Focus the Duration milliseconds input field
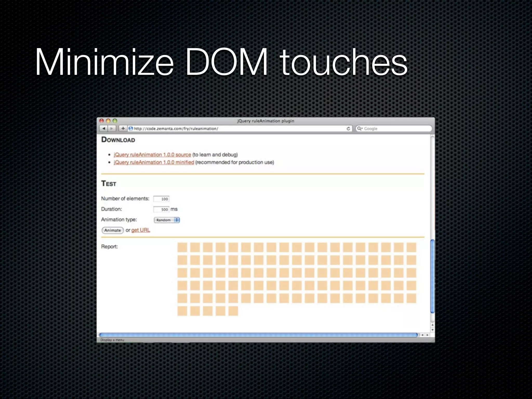This screenshot has height=399, width=532. [x=161, y=209]
